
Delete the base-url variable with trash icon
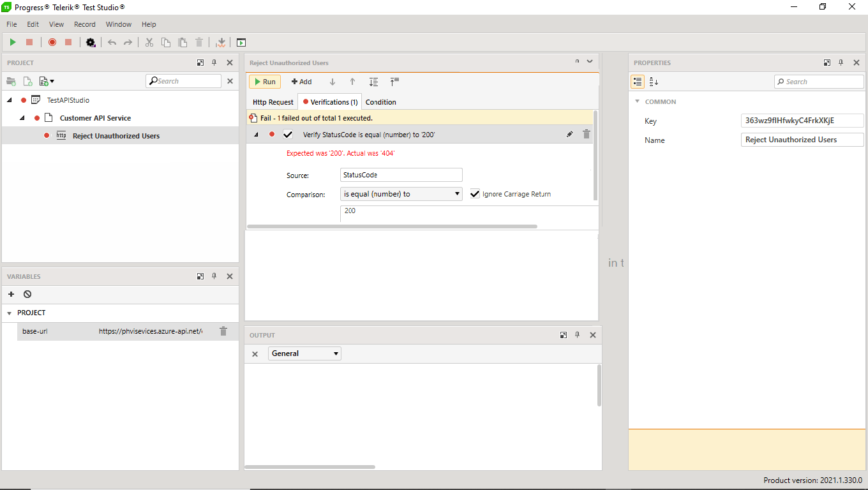[223, 331]
